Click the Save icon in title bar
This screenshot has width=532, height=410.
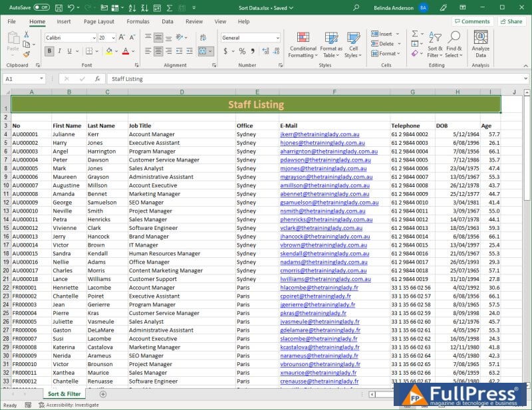(x=59, y=7)
